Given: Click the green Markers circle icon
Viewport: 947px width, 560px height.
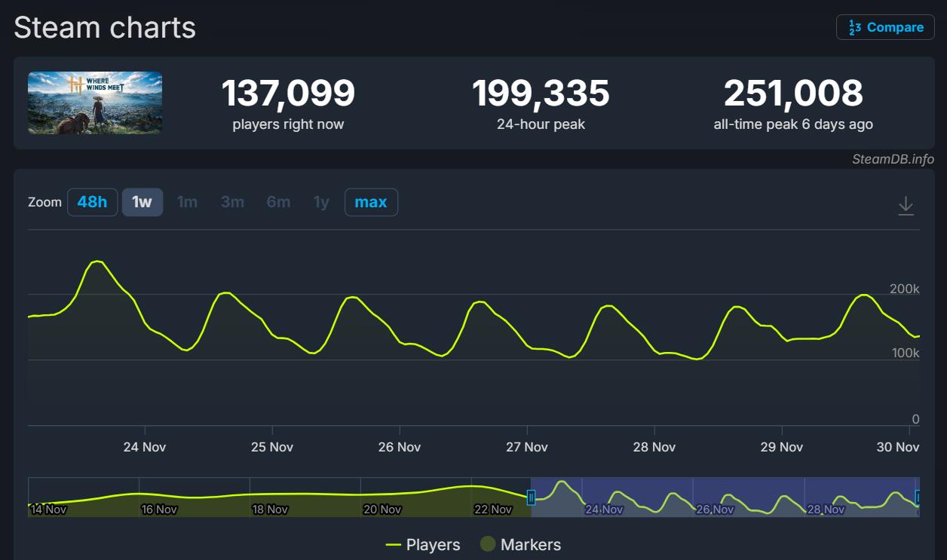Looking at the screenshot, I should (x=488, y=544).
